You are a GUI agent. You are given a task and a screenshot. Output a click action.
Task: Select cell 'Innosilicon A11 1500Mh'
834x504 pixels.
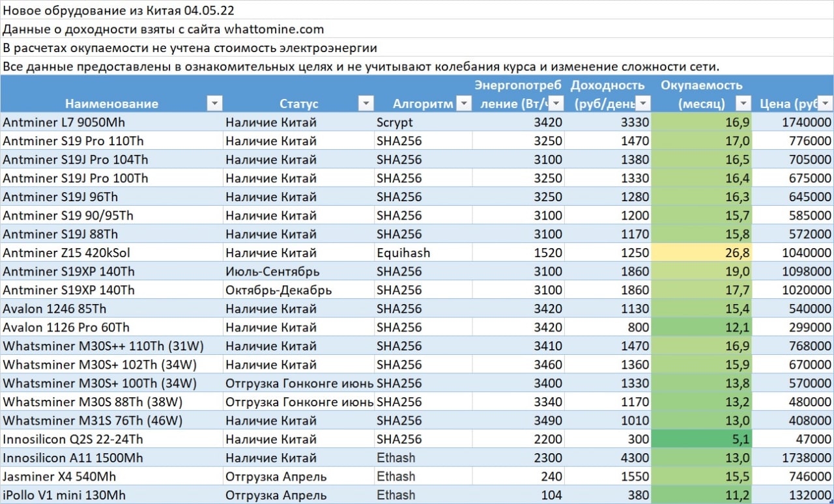point(111,458)
